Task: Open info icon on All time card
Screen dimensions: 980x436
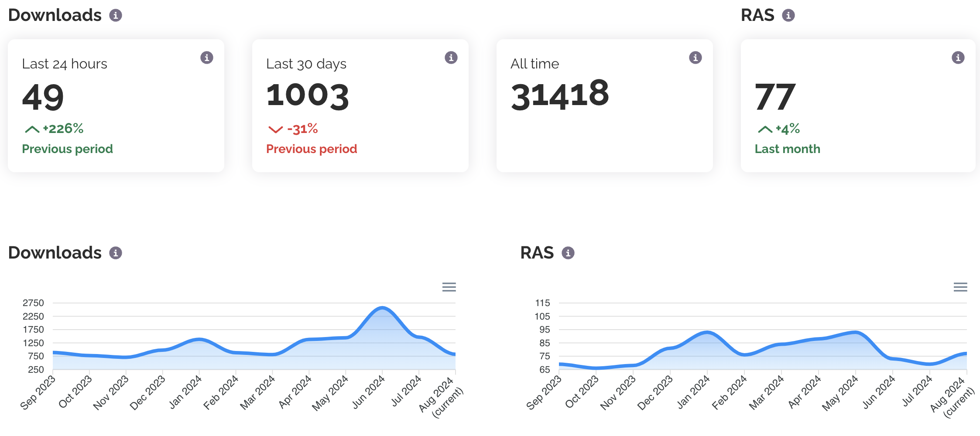Action: (x=696, y=58)
